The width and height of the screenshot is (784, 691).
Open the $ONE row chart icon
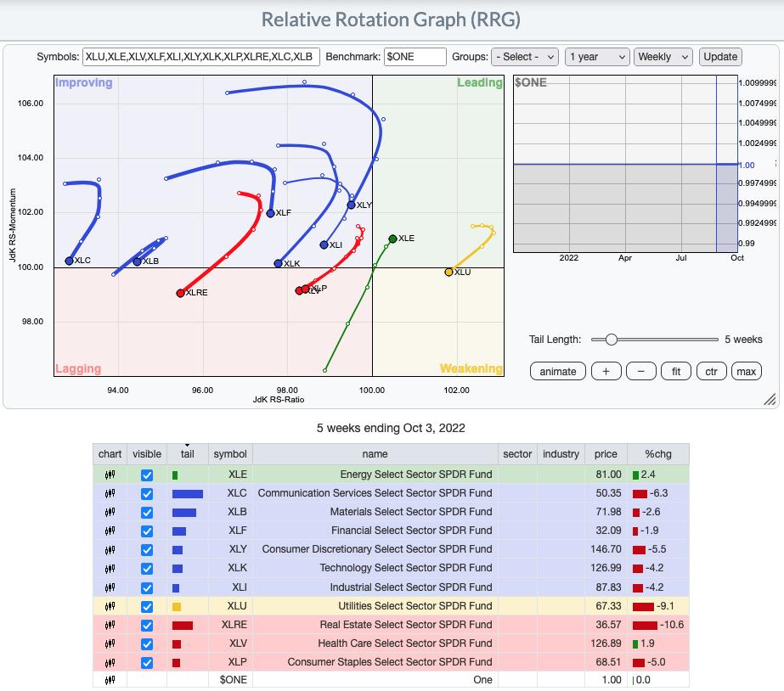click(x=110, y=680)
